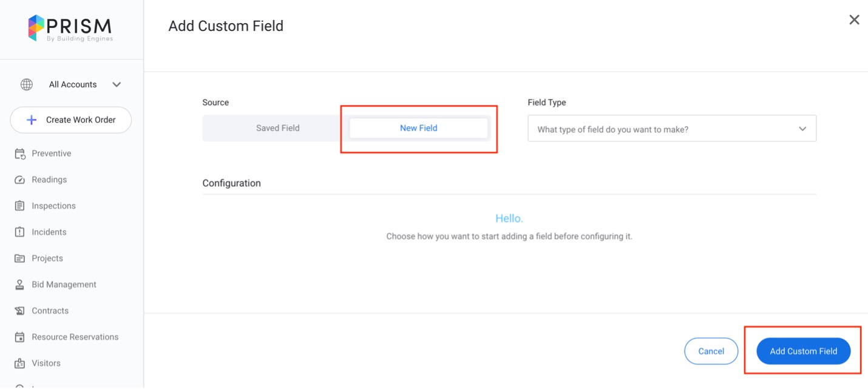The height and width of the screenshot is (389, 868).
Task: Click the Incidents alert icon
Action: click(20, 232)
